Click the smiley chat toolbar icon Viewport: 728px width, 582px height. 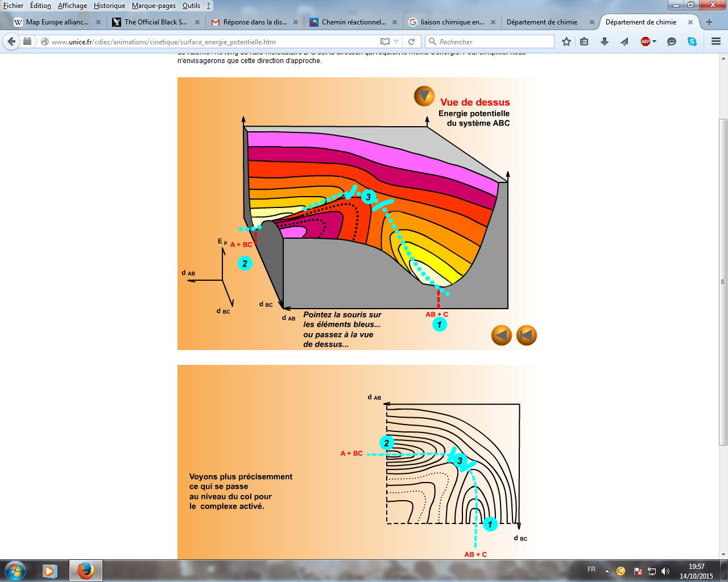[672, 41]
